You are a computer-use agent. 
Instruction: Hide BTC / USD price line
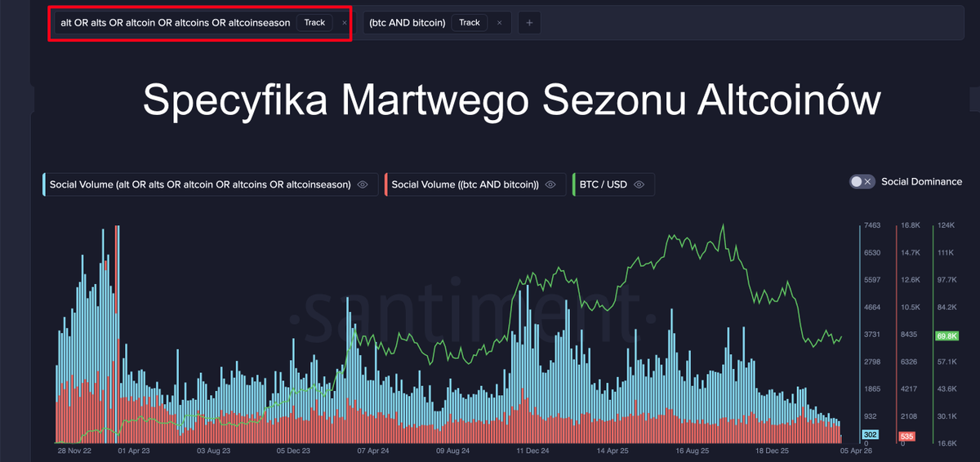639,184
